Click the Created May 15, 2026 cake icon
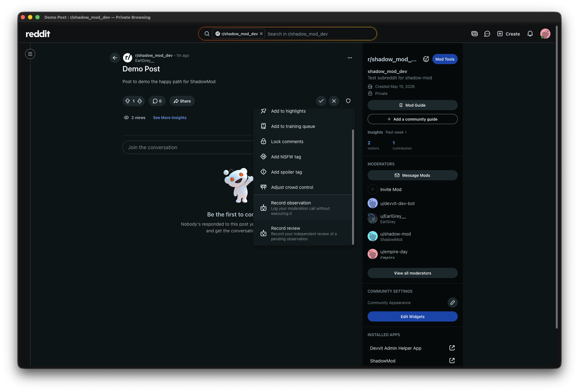This screenshot has width=579, height=392. [x=370, y=86]
